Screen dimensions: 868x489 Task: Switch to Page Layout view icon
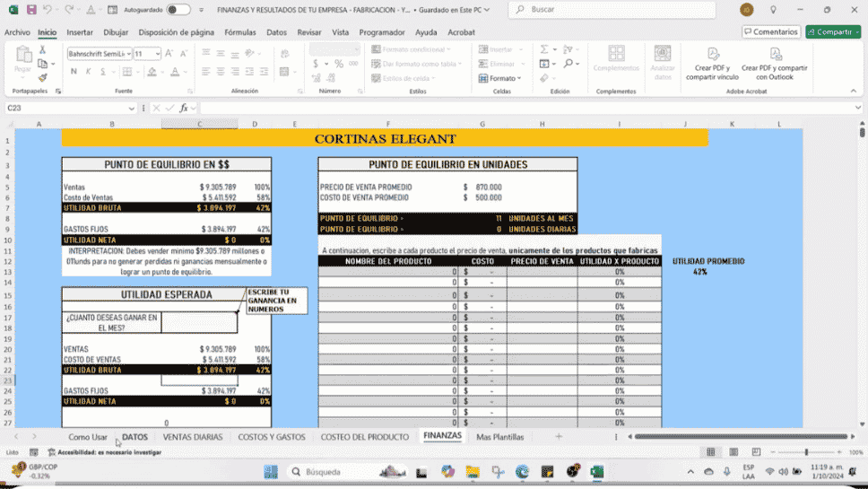[x=733, y=452]
